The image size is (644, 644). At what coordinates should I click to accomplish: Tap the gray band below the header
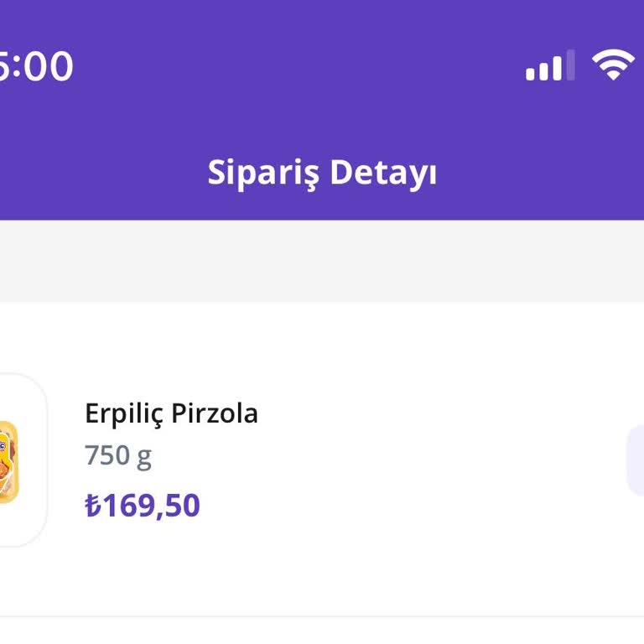tap(322, 261)
